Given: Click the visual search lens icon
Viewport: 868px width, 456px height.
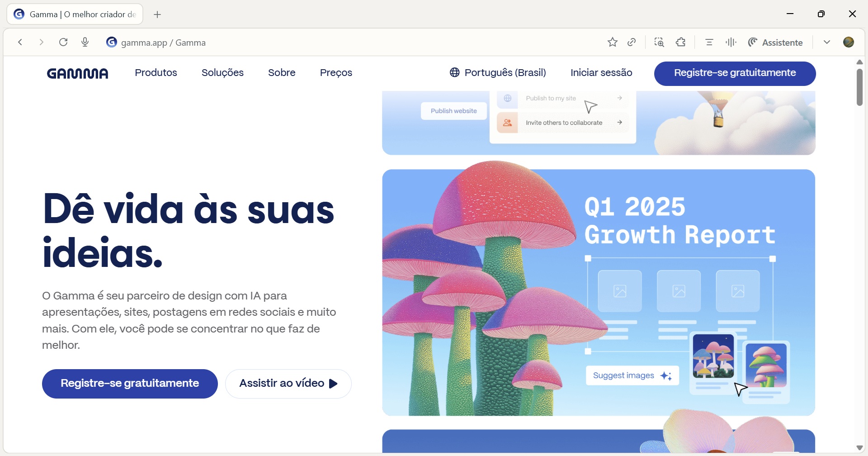Looking at the screenshot, I should pos(659,42).
